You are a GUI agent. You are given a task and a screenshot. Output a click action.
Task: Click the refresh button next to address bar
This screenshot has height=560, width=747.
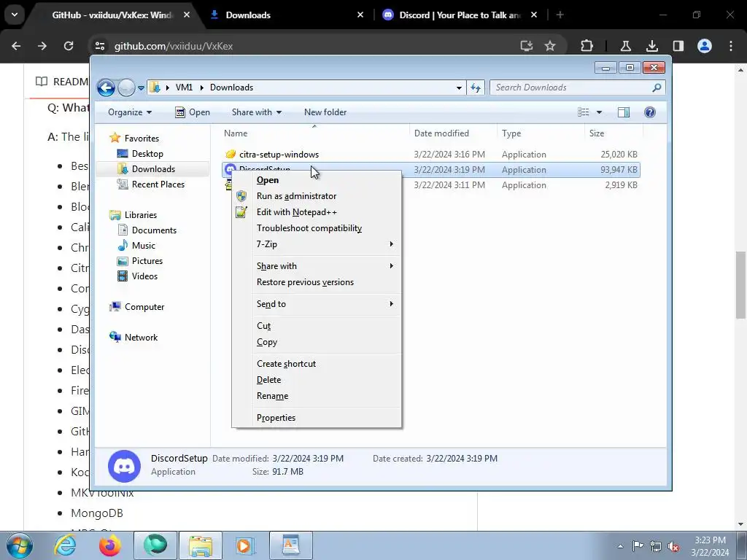point(476,87)
